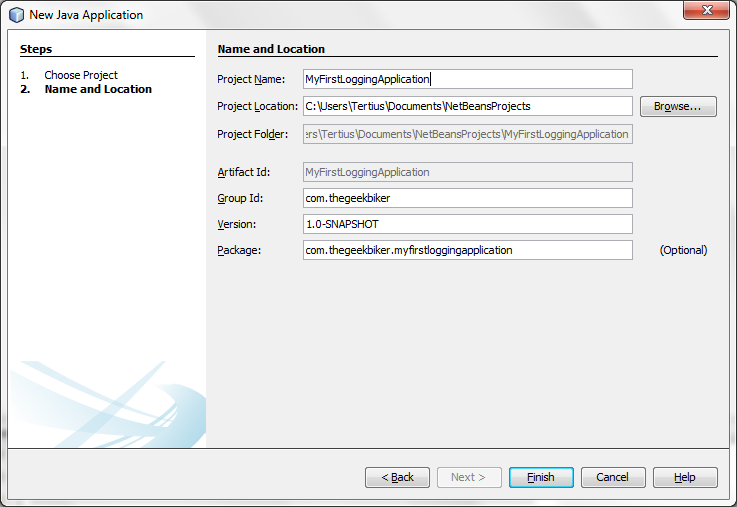Click the New Java Application window title
Screen dimensions: 737x507
(x=86, y=15)
